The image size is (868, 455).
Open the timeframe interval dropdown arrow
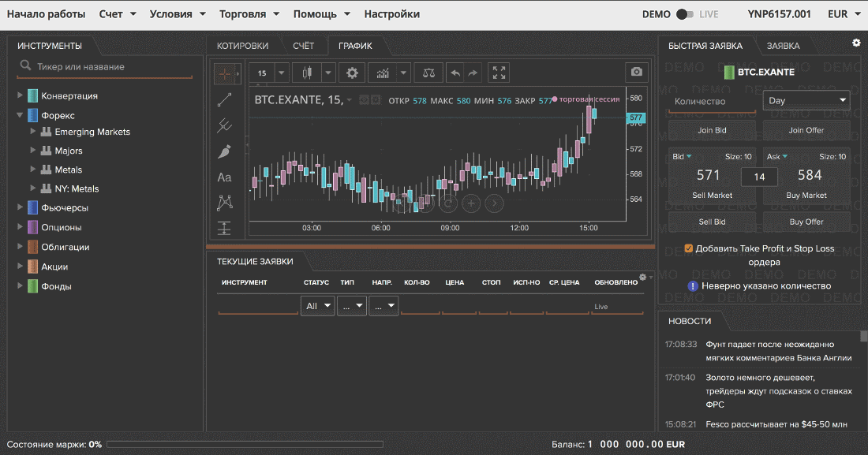coord(281,73)
